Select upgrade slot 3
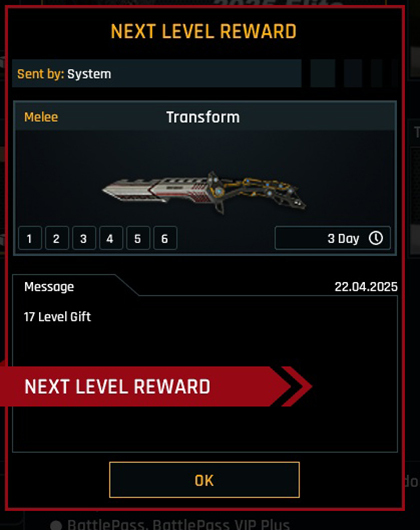Screen dimensions: 420x530 click(x=84, y=238)
